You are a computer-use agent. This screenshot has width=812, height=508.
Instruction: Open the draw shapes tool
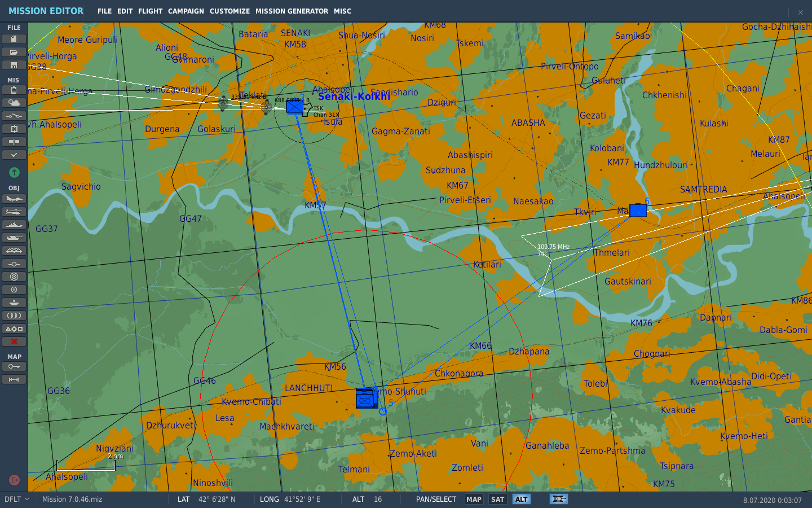[14, 329]
